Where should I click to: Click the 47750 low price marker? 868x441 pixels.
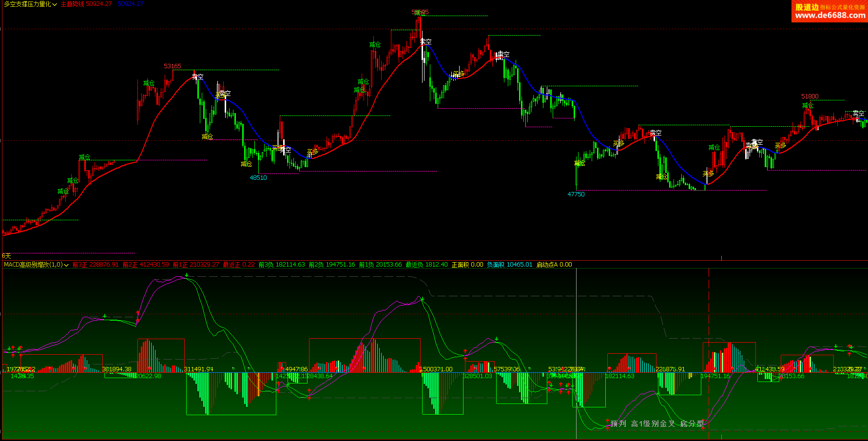point(576,194)
